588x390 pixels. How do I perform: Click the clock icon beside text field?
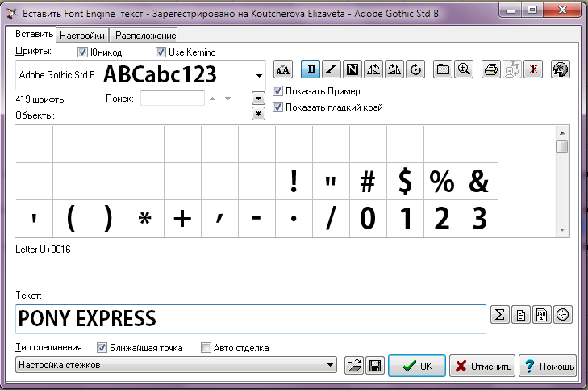pos(563,317)
